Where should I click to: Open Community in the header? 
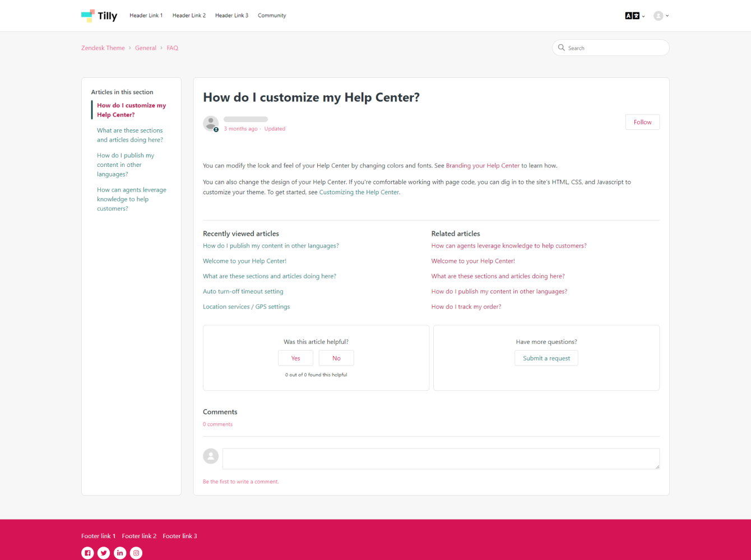click(x=272, y=16)
